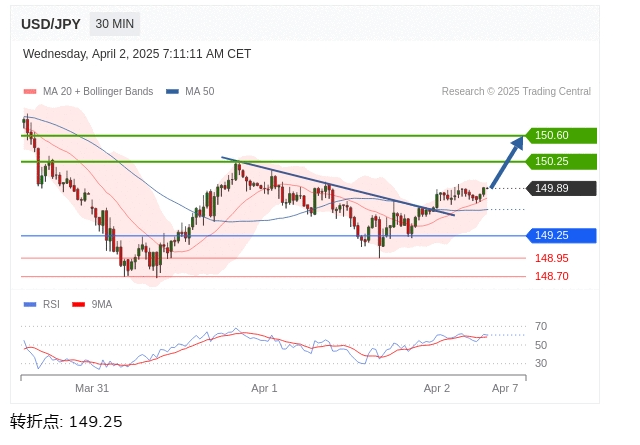Click the red 148.70 support value
This screenshot has width=640, height=445.
[551, 276]
